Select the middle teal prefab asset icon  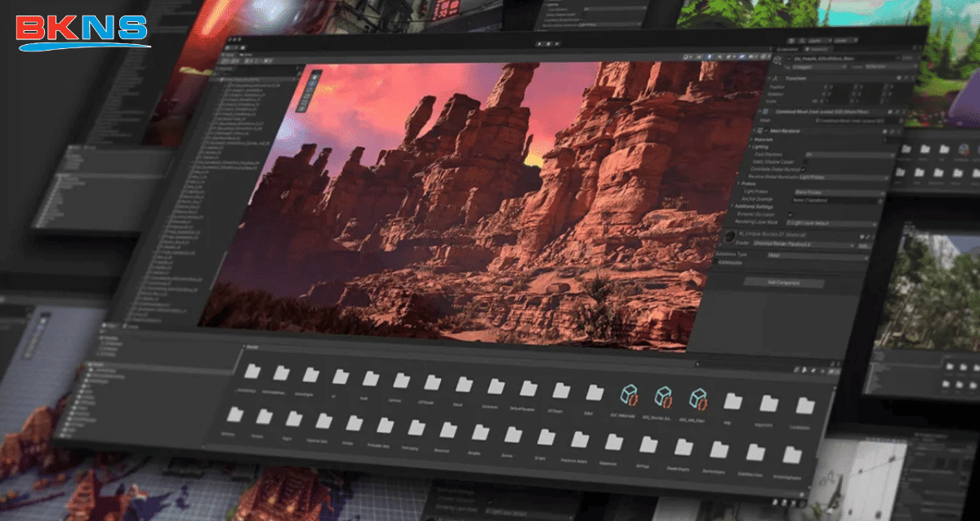point(662,399)
